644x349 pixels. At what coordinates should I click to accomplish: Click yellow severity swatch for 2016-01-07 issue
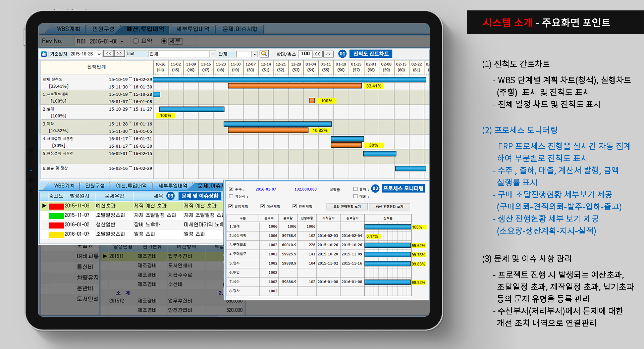[x=56, y=234]
